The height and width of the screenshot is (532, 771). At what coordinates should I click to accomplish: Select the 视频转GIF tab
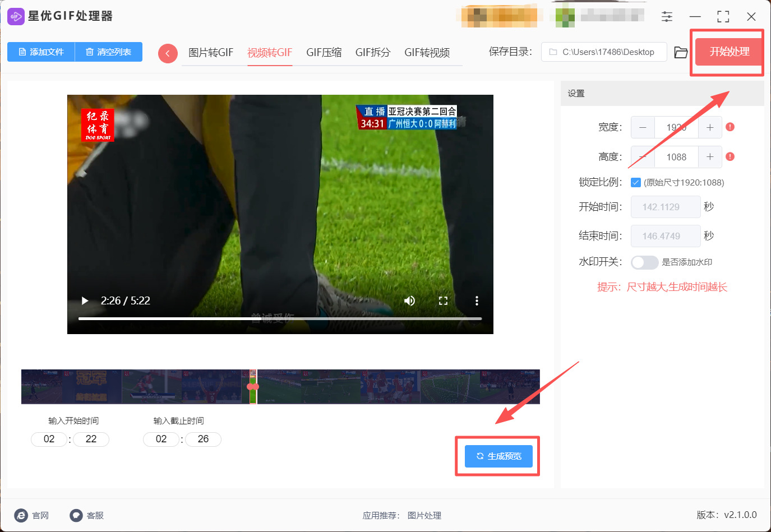[270, 53]
